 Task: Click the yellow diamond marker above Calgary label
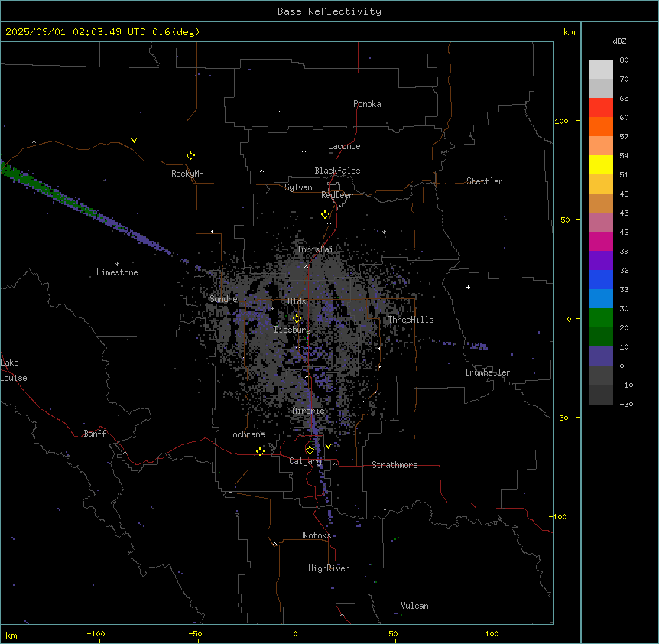click(310, 450)
